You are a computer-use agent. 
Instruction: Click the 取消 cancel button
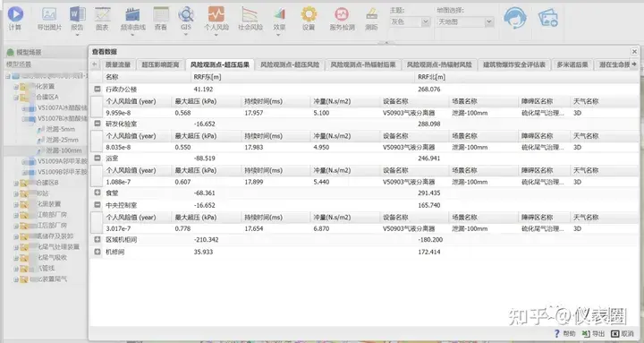tap(623, 333)
